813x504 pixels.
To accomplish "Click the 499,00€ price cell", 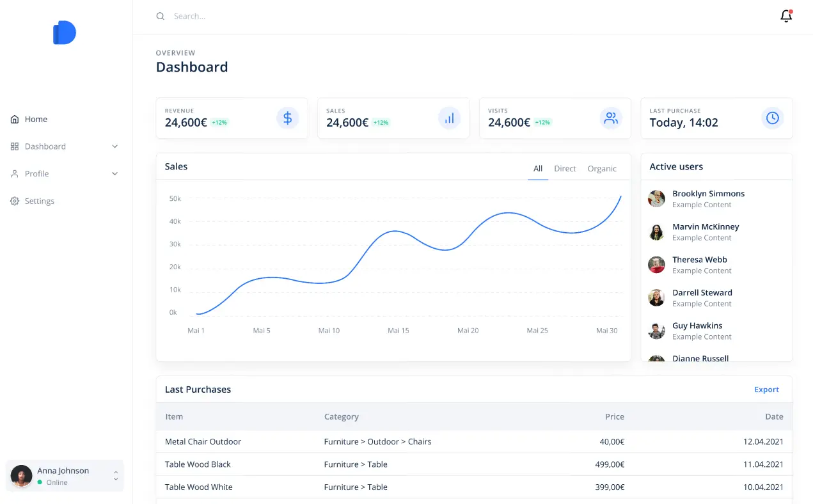I will [x=610, y=464].
